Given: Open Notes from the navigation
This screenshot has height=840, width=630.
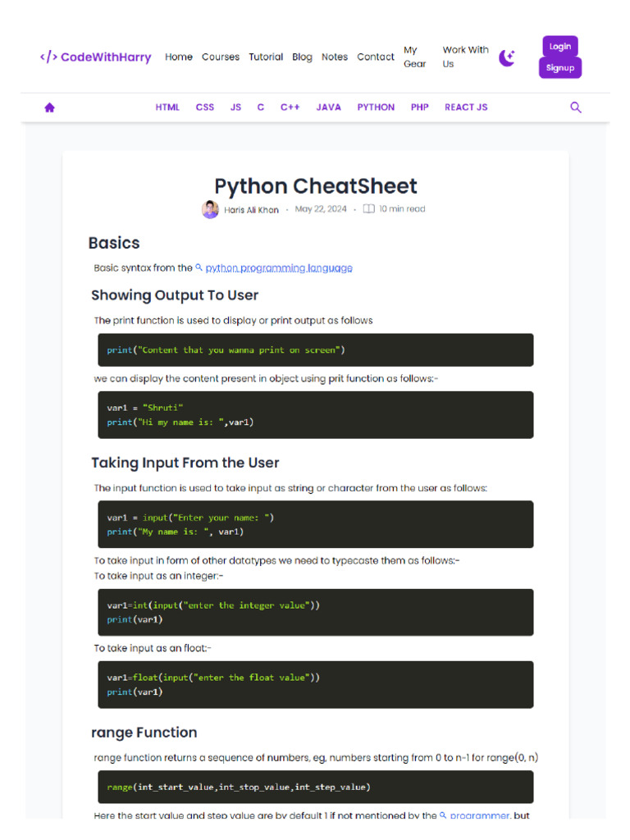Looking at the screenshot, I should (x=335, y=57).
